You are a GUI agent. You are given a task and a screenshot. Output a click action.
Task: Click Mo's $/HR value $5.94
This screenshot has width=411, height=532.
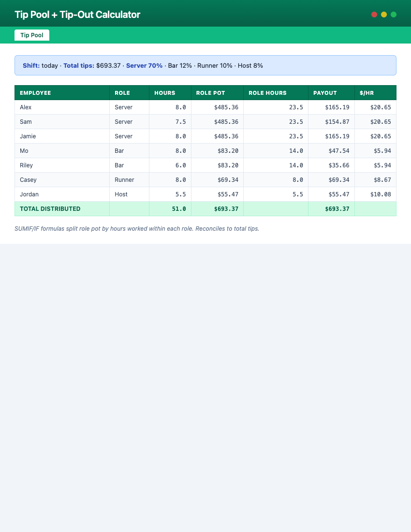(x=375, y=150)
